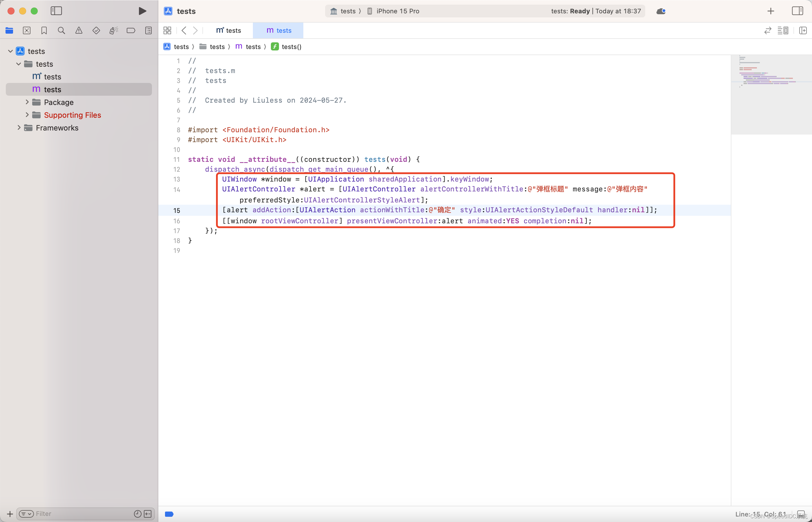The image size is (812, 522).
Task: Click the code minimap
Action: coord(771,95)
